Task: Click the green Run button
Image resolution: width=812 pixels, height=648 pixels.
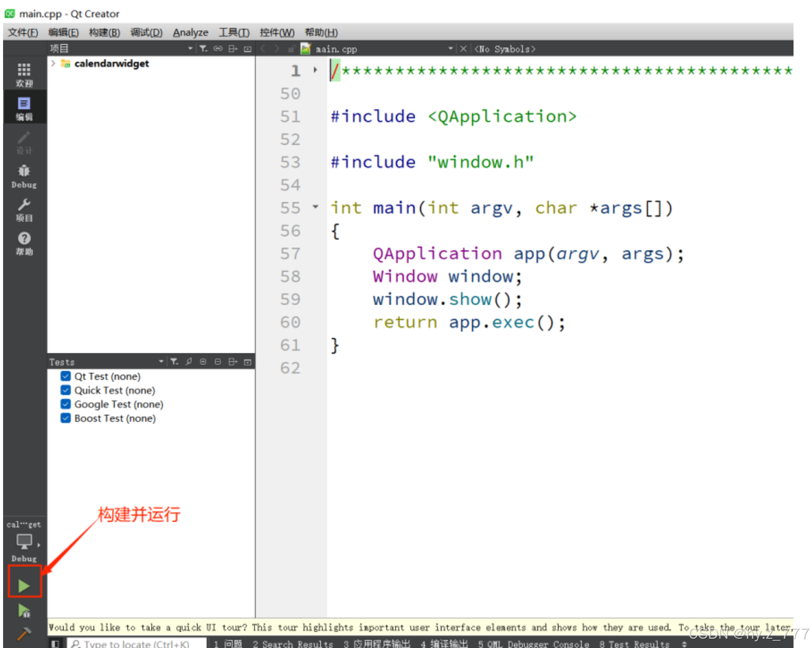Action: (x=24, y=585)
